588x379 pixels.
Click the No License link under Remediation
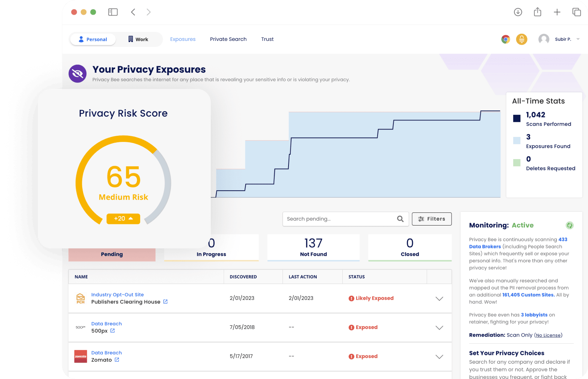[548, 335]
